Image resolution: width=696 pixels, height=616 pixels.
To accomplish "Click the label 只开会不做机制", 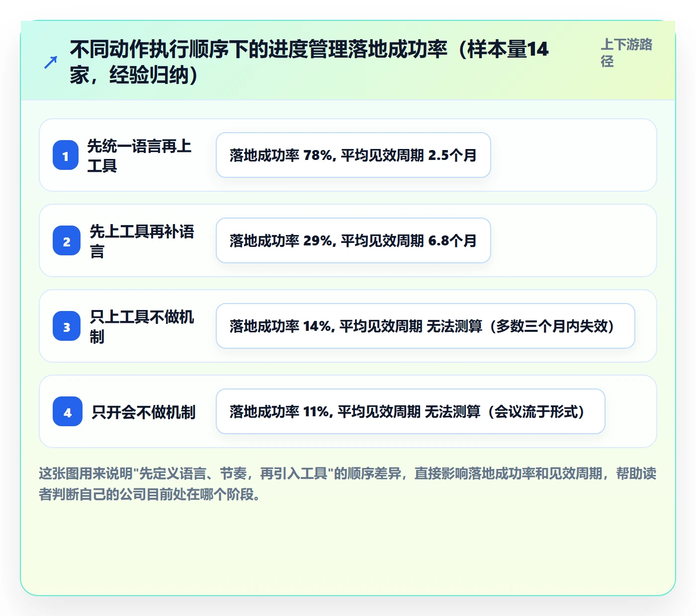I will point(144,412).
